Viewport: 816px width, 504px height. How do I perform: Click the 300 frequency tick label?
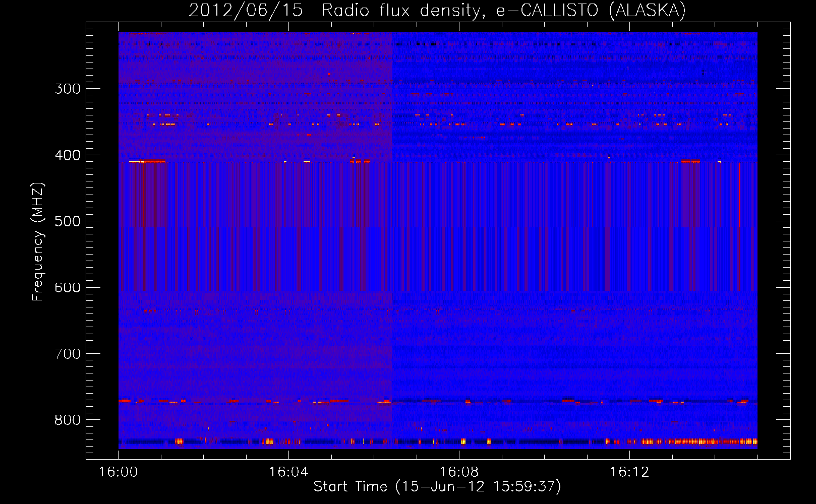(68, 89)
